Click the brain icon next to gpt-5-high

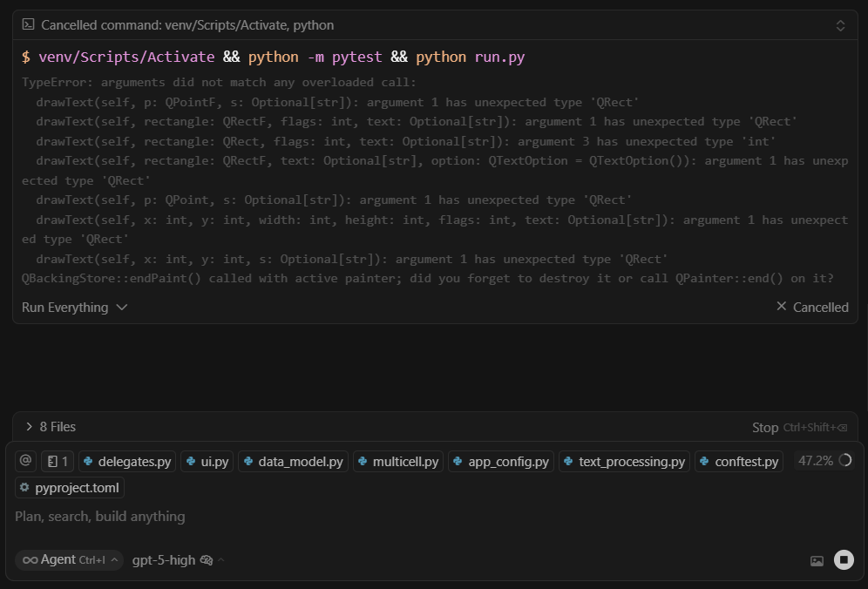pos(207,560)
